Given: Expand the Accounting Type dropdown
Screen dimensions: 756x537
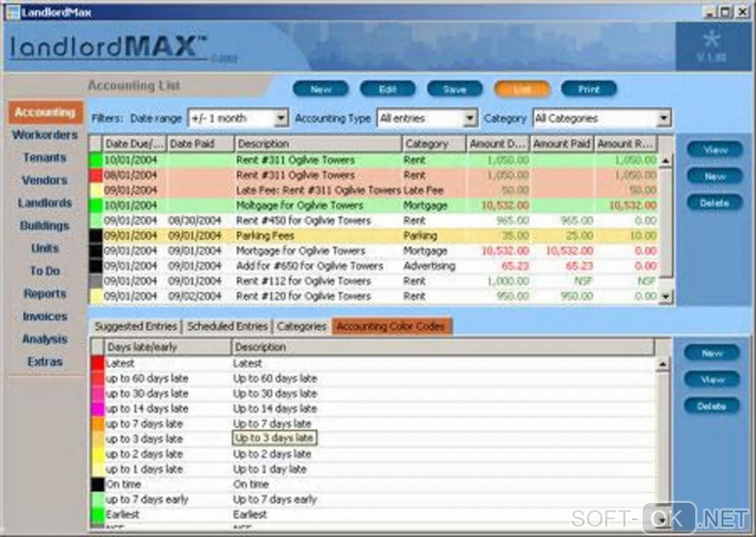Looking at the screenshot, I should (470, 118).
